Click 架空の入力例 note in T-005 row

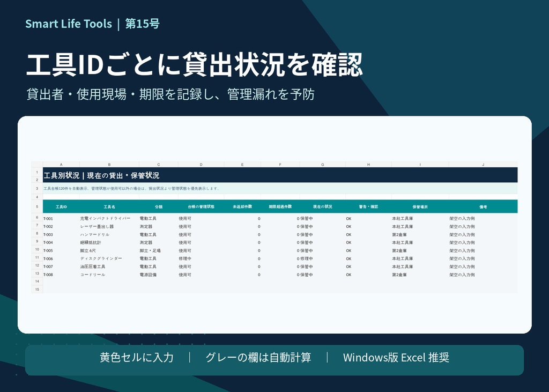point(483,251)
